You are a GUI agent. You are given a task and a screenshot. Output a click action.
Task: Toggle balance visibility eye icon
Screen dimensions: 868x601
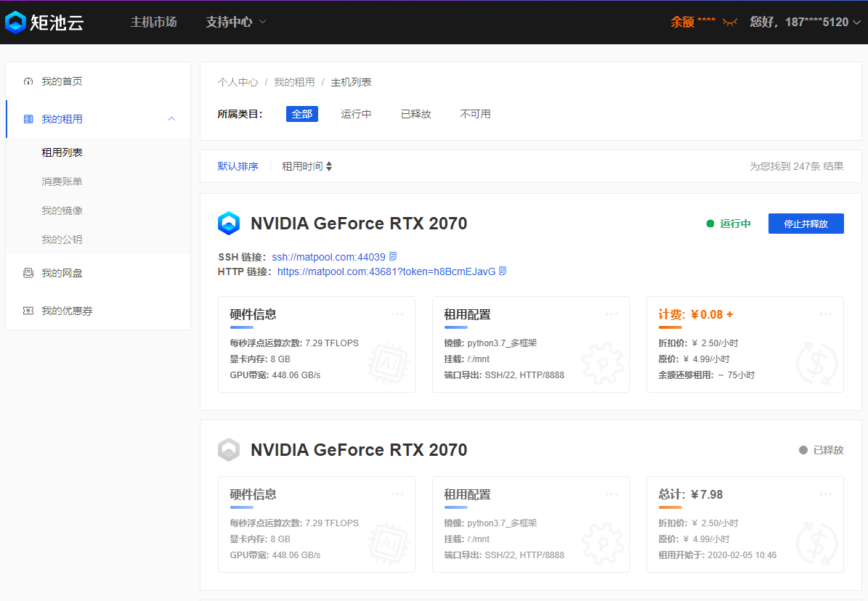[x=729, y=23]
